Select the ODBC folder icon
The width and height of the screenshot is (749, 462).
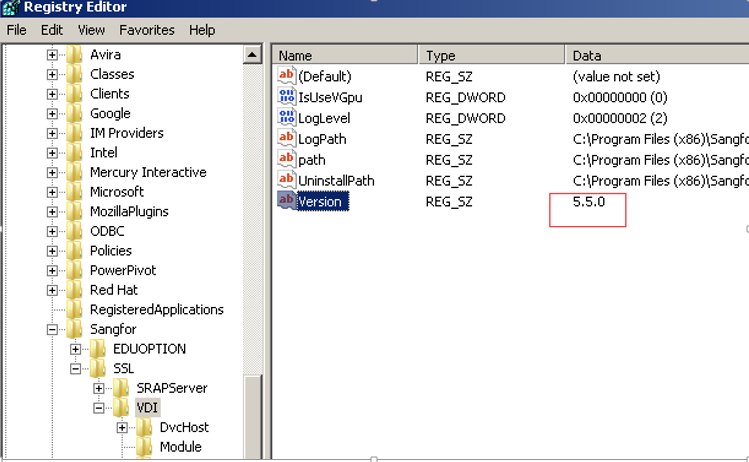(x=74, y=231)
